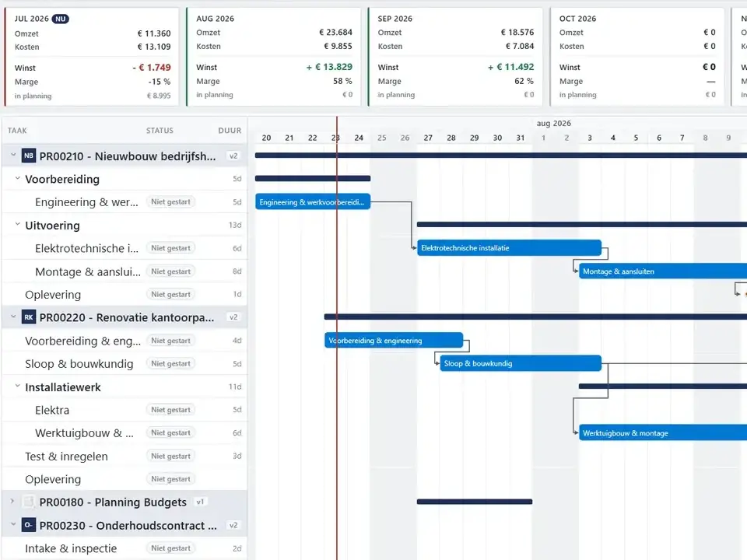747x560 pixels.
Task: Click the 'Niet gestart' status of Sloop & bouwkundig
Action: click(170, 364)
